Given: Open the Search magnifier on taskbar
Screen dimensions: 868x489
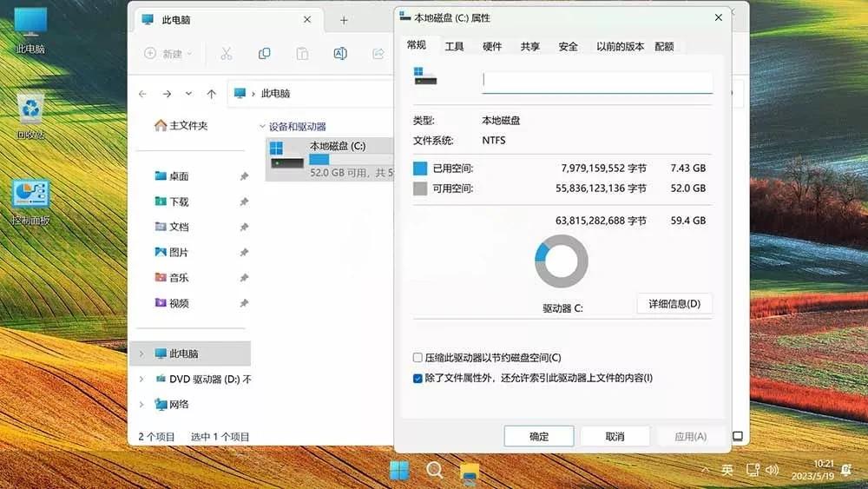Looking at the screenshot, I should coord(435,471).
